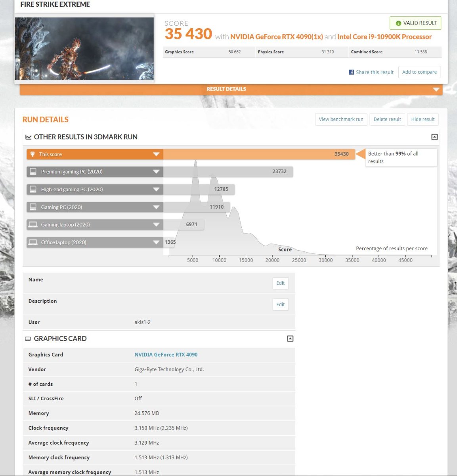The image size is (457, 476).
Task: Click the View benchmark run button
Action: (341, 119)
